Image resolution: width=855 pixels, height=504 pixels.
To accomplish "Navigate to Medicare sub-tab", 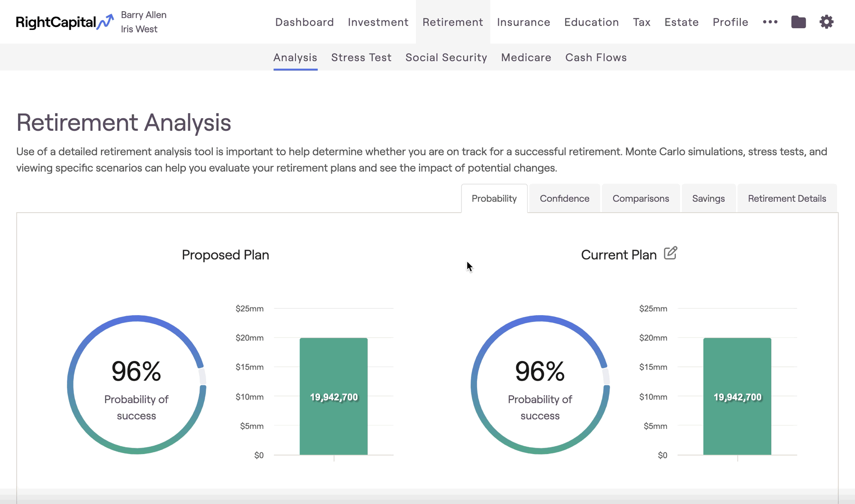I will coord(526,57).
